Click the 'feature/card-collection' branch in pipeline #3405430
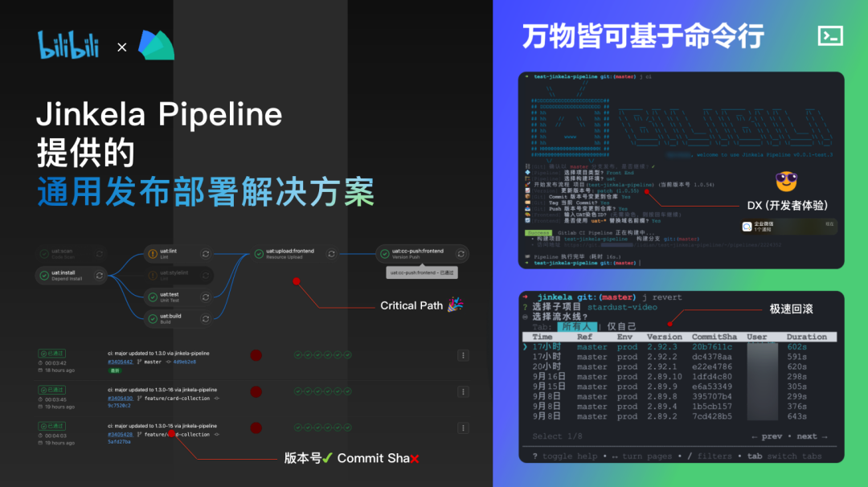This screenshot has width=868, height=487. 177,399
